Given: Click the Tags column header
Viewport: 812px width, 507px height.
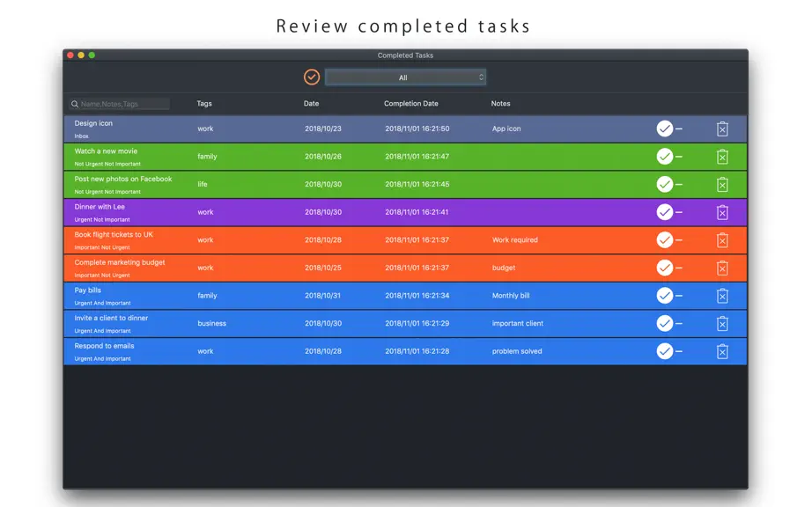Looking at the screenshot, I should coord(204,104).
